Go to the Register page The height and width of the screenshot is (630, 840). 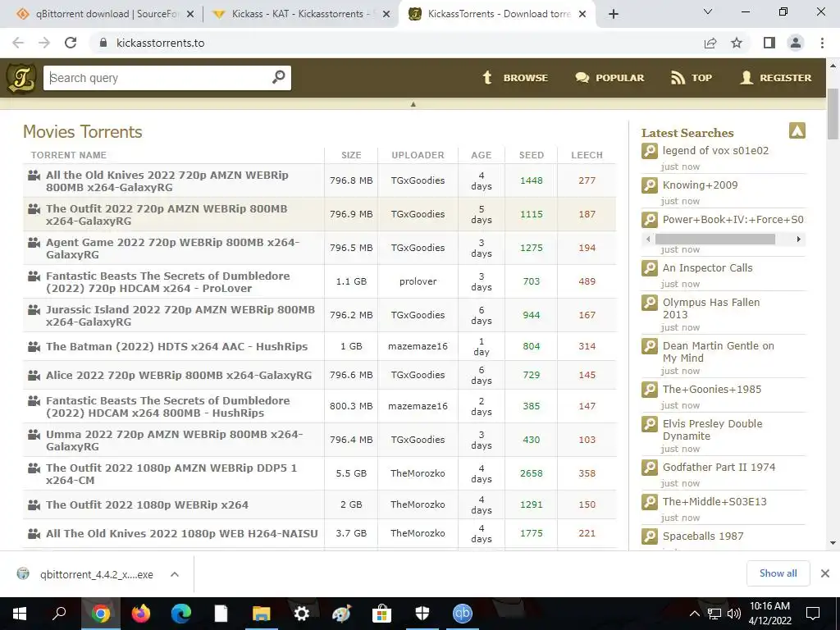pyautogui.click(x=775, y=78)
